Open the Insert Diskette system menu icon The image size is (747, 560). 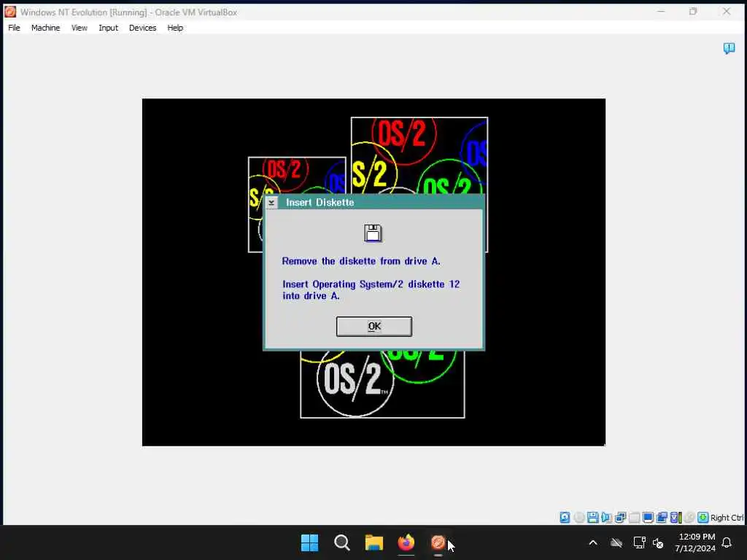(x=271, y=203)
